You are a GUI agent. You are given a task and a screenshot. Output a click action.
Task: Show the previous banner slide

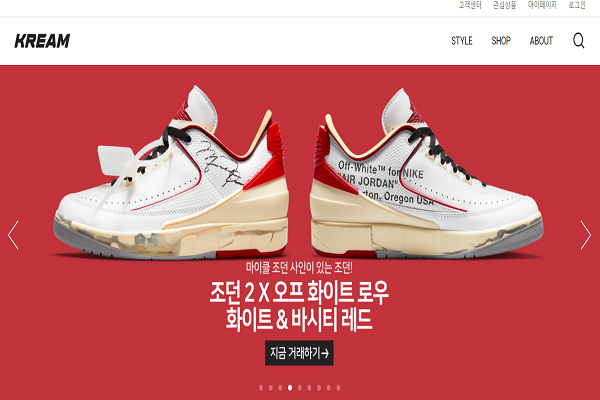point(13,235)
